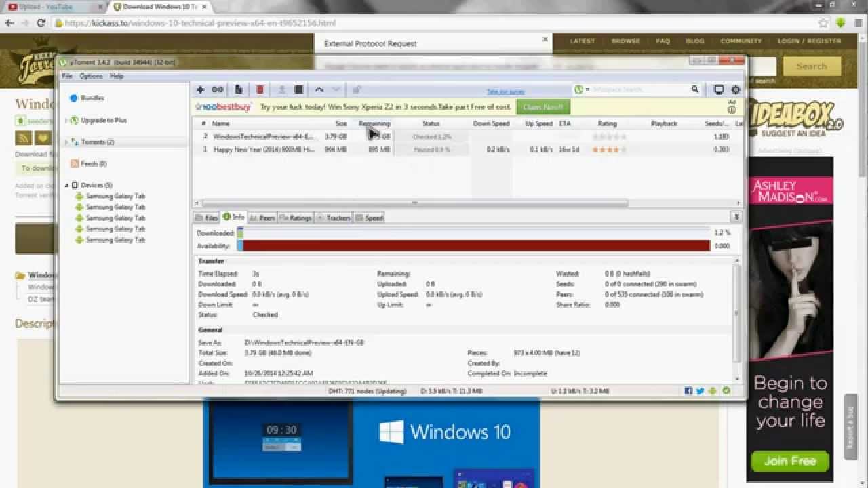The height and width of the screenshot is (488, 868).
Task: Click the magnifier icon in uTorrent search box
Action: coord(695,89)
